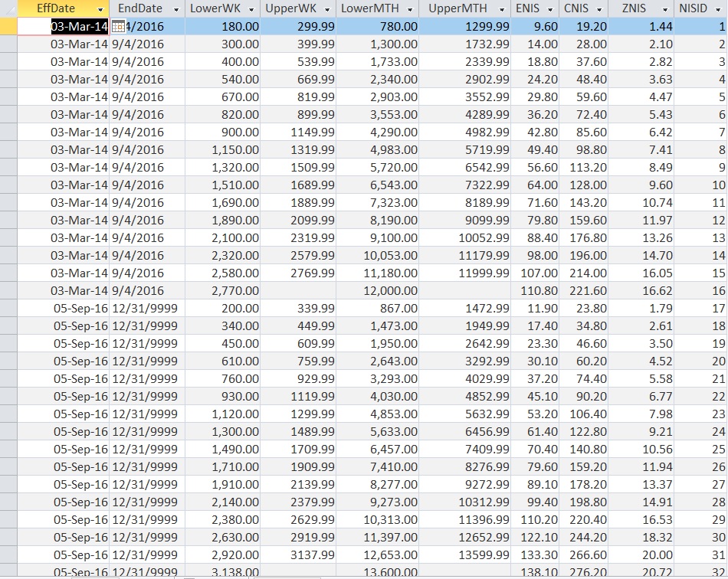Click ENIS cell 29.80
Image resolution: width=728 pixels, height=579 pixels.
point(536,97)
